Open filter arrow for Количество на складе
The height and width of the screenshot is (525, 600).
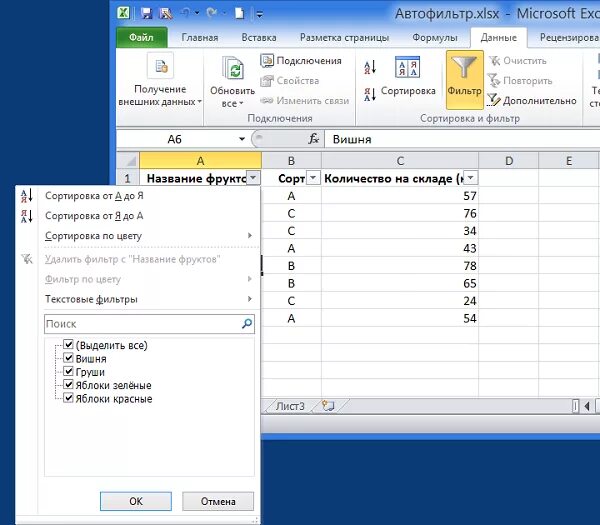470,178
